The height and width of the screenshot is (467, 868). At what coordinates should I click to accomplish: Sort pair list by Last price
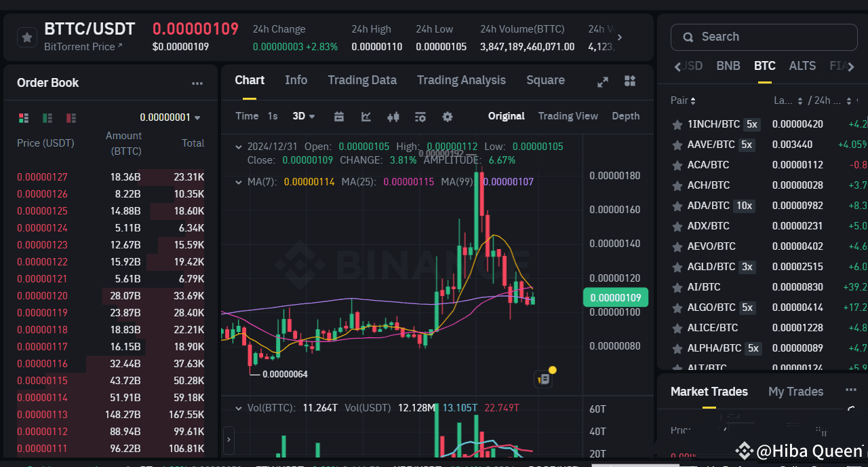pos(788,100)
